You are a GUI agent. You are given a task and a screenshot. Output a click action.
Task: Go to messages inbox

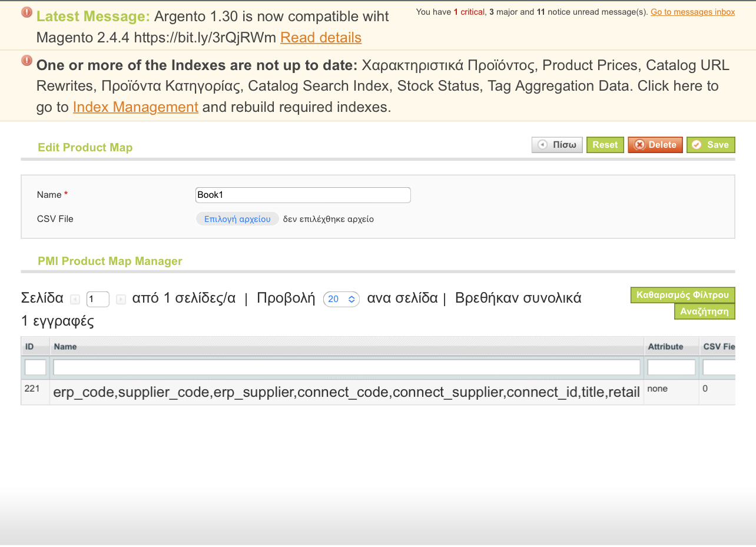[692, 12]
